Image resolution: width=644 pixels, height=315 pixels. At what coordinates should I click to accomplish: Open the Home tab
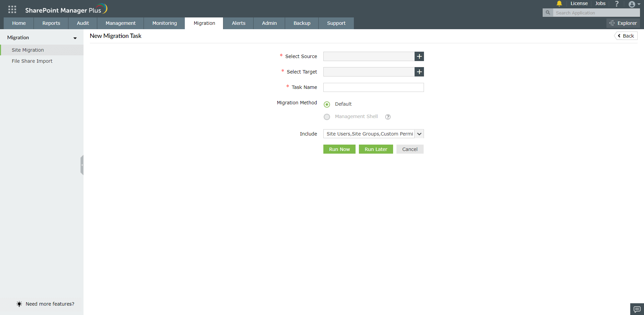tap(19, 23)
